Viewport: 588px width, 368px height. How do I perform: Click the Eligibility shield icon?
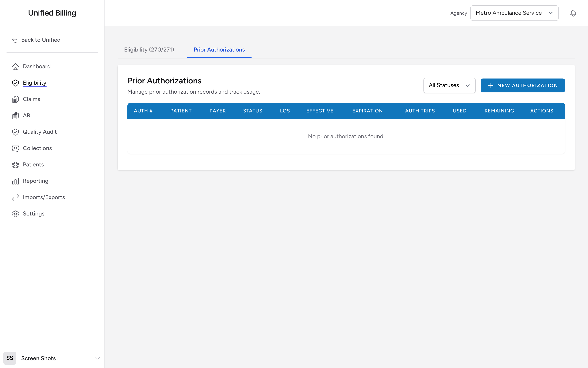click(15, 83)
